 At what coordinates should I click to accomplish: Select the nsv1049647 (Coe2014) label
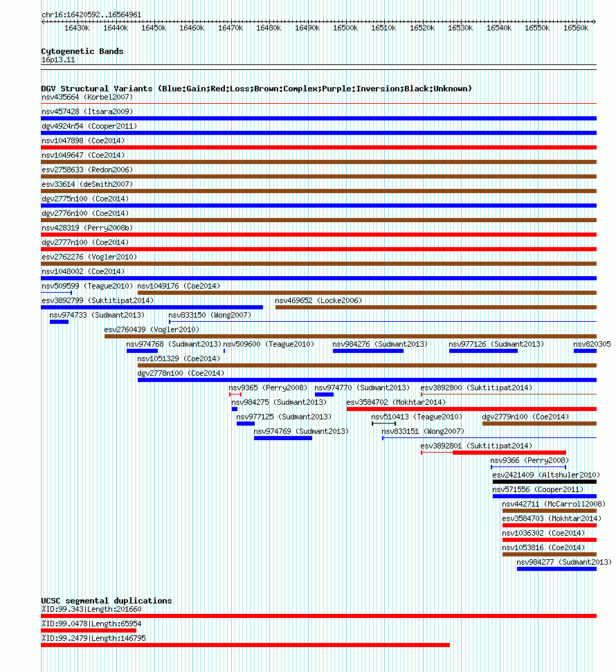83,156
